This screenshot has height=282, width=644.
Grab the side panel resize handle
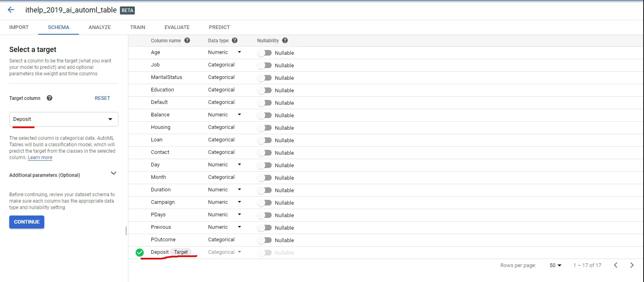126,231
